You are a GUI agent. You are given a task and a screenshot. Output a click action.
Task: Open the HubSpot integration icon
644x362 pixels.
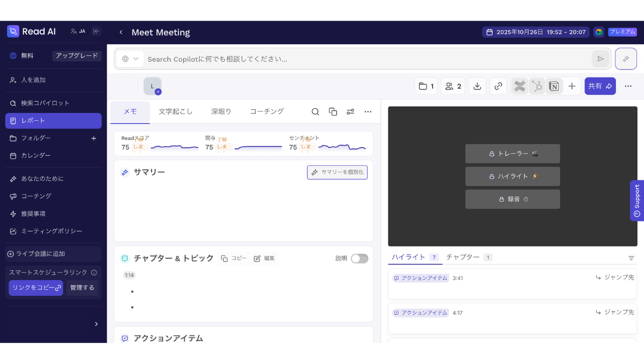point(536,86)
